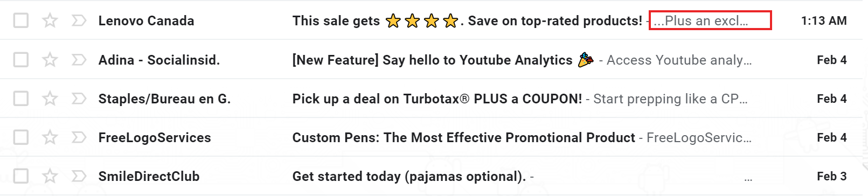The height and width of the screenshot is (196, 868).
Task: Mark SmileDirectClub email as important
Action: tap(79, 176)
